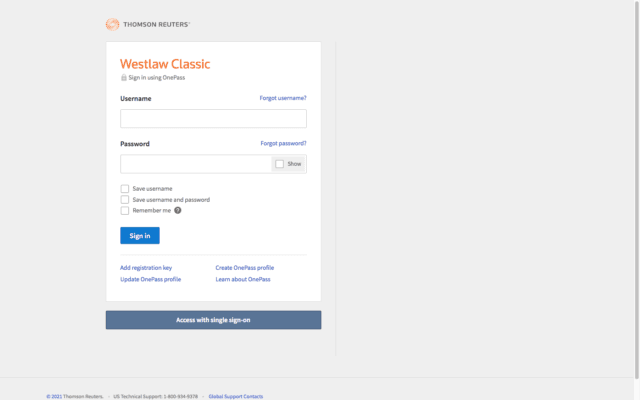Open the Forgot password? link

click(x=283, y=143)
